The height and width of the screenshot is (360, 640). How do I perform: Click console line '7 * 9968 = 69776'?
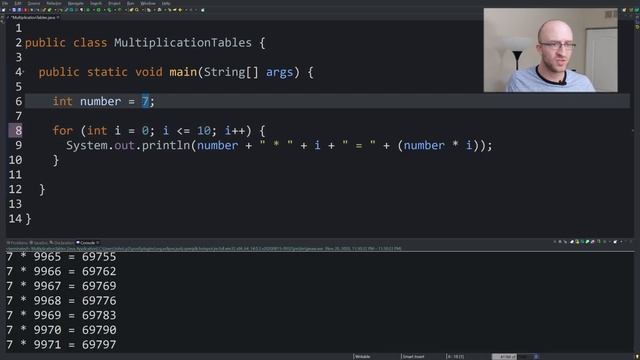click(61, 301)
